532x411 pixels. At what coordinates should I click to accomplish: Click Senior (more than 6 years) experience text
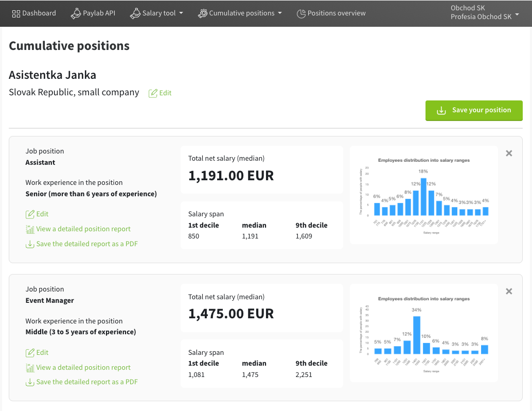[91, 194]
